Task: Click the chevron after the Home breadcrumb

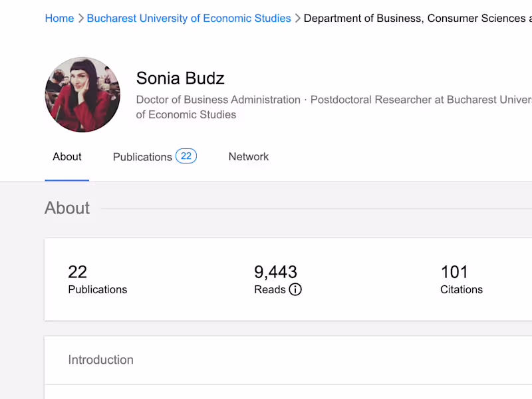Action: tap(80, 19)
